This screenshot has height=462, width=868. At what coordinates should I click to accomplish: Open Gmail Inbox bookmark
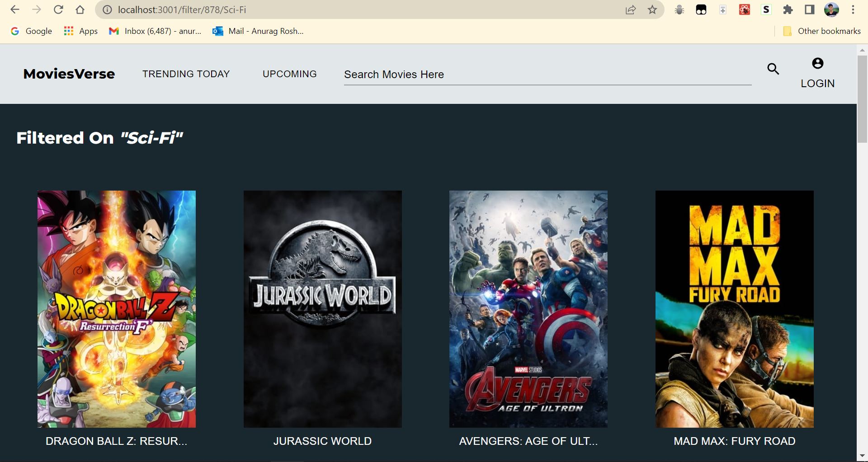pyautogui.click(x=155, y=31)
